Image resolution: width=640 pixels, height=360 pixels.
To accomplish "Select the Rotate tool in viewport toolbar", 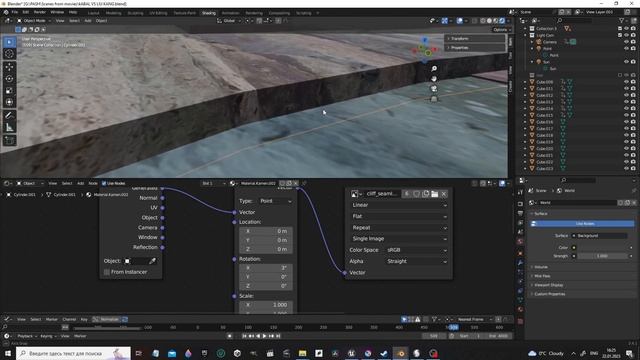I will [x=9, y=79].
